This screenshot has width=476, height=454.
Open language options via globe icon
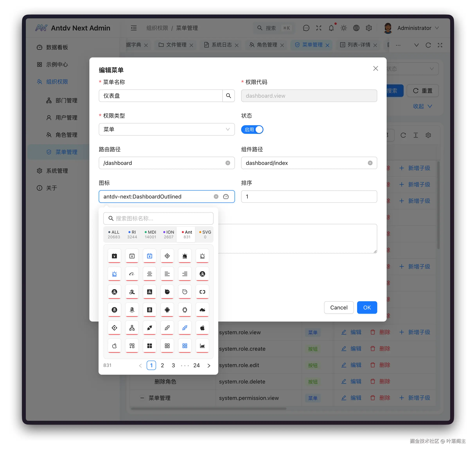356,28
